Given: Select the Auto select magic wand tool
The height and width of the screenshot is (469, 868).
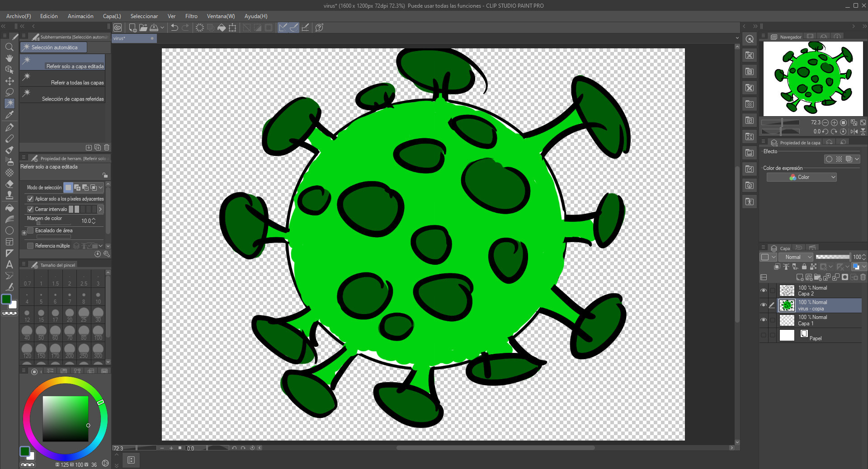Looking at the screenshot, I should [9, 103].
